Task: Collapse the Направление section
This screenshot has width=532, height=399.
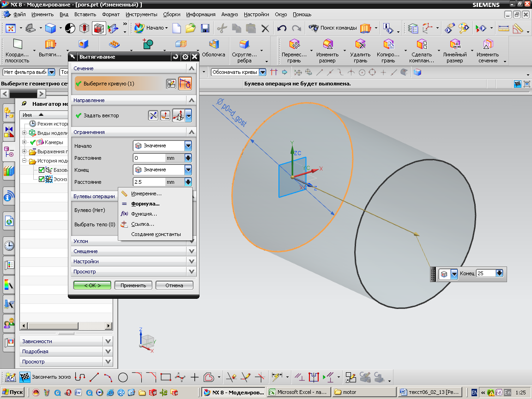Action: tap(192, 100)
